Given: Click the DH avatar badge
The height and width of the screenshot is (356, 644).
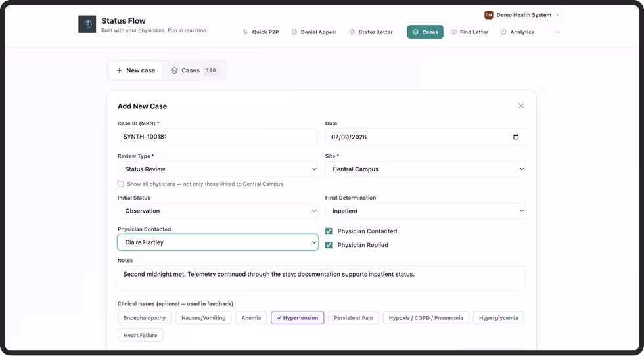Looking at the screenshot, I should [489, 15].
